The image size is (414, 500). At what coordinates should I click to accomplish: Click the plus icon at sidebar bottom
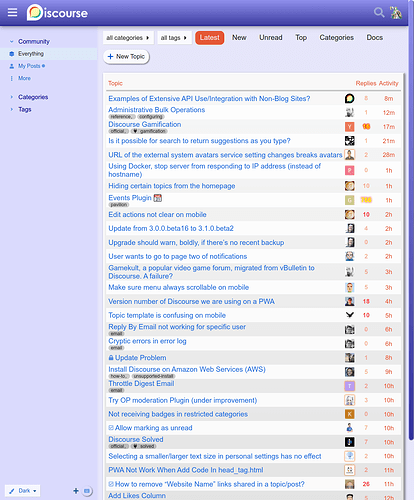click(x=76, y=491)
